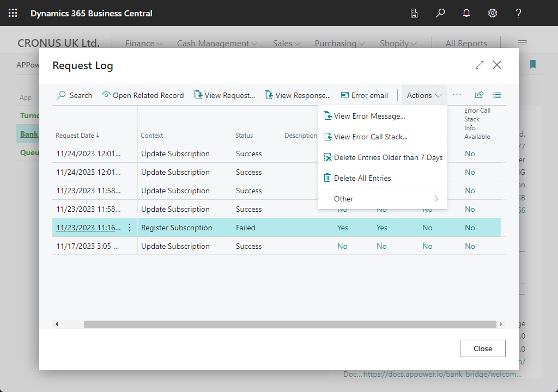
Task: Click the horizontal scrollbar in the grid
Action: [290, 324]
